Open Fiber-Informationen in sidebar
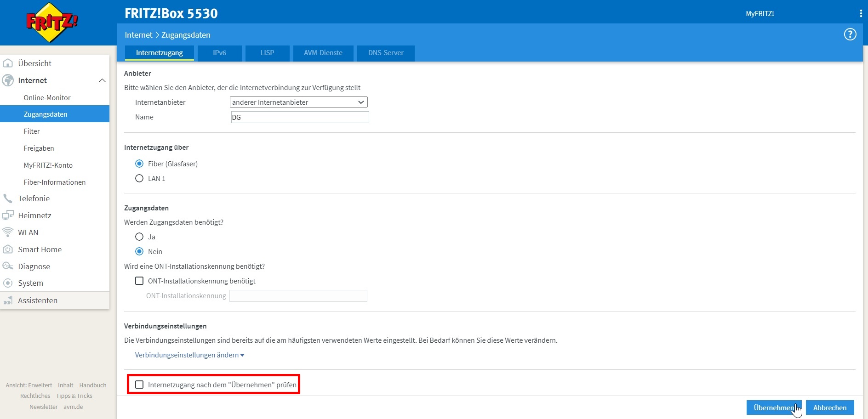Viewport: 868px width, 419px height. click(x=55, y=182)
